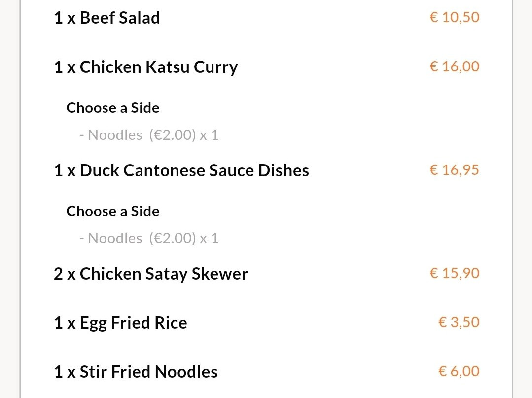Screen dimensions: 532x398
Task: Select the €6,00 price
Action: pyautogui.click(x=459, y=371)
